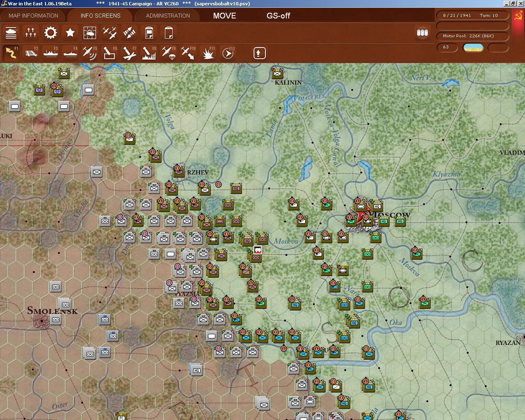Image resolution: width=525 pixels, height=420 pixels.
Task: Click the F12 end turn arrow icon
Action: tap(228, 53)
